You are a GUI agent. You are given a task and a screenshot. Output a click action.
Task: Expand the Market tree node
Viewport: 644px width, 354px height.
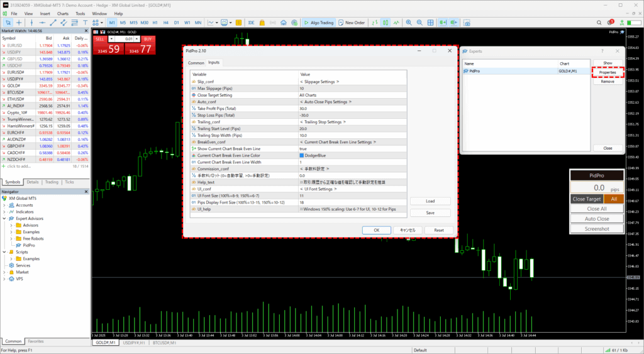4,272
